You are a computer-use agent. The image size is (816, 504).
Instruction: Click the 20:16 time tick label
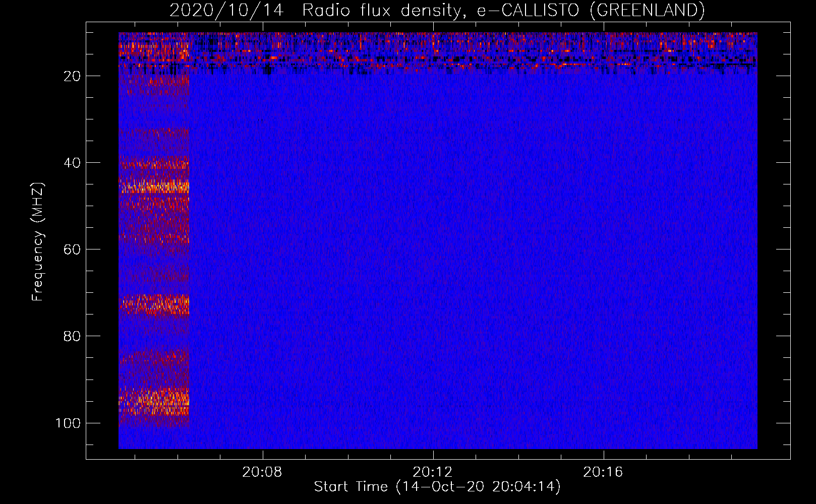tap(603, 472)
